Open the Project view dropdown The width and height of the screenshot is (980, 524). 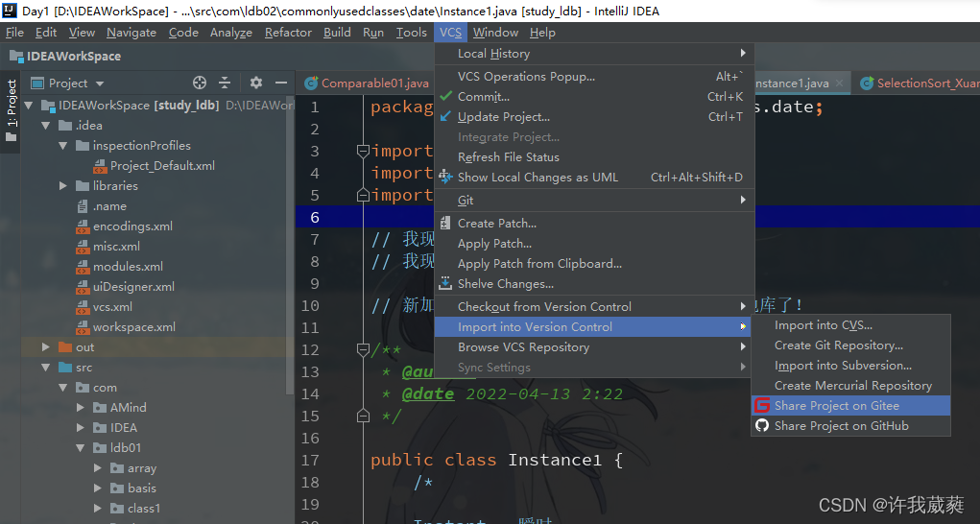coord(67,83)
